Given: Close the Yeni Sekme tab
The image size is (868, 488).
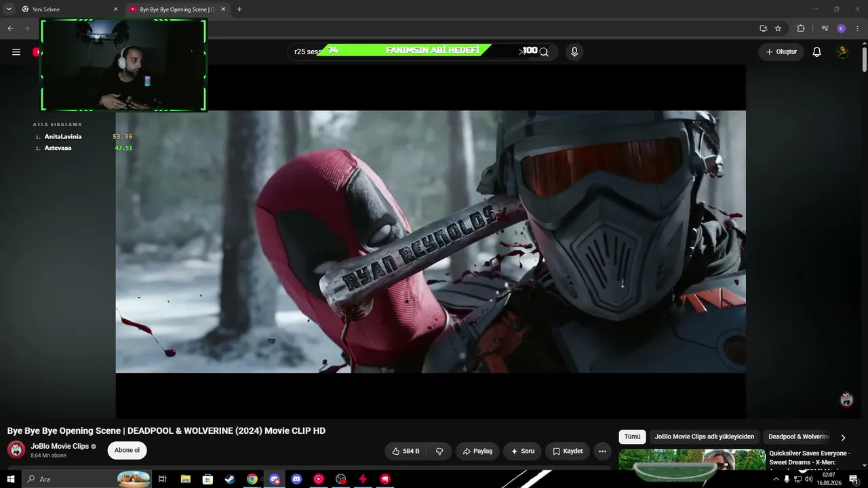Looking at the screenshot, I should click(115, 9).
